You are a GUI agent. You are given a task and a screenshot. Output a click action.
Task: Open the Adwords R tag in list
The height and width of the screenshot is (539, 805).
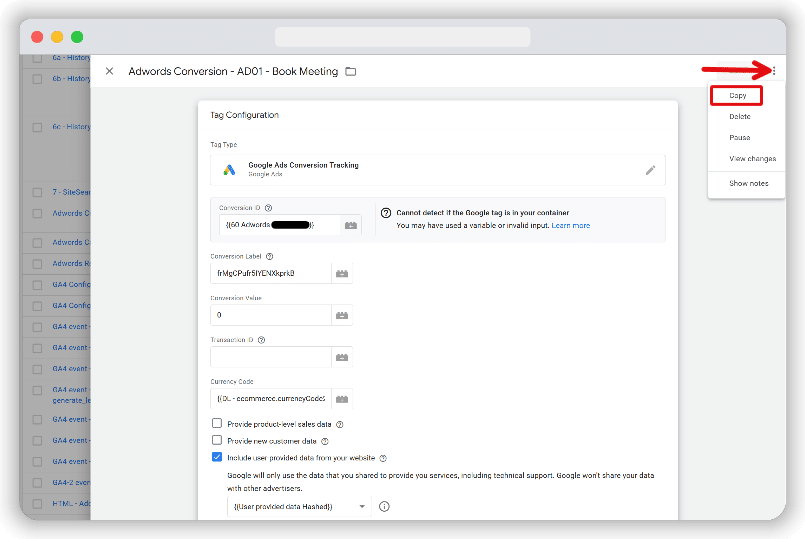pos(71,263)
